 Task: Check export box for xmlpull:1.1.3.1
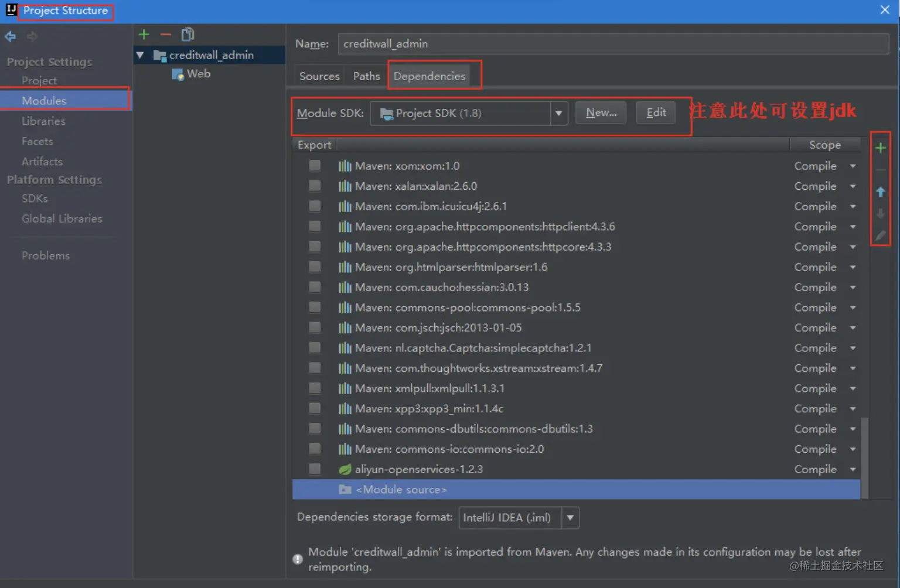(x=315, y=388)
